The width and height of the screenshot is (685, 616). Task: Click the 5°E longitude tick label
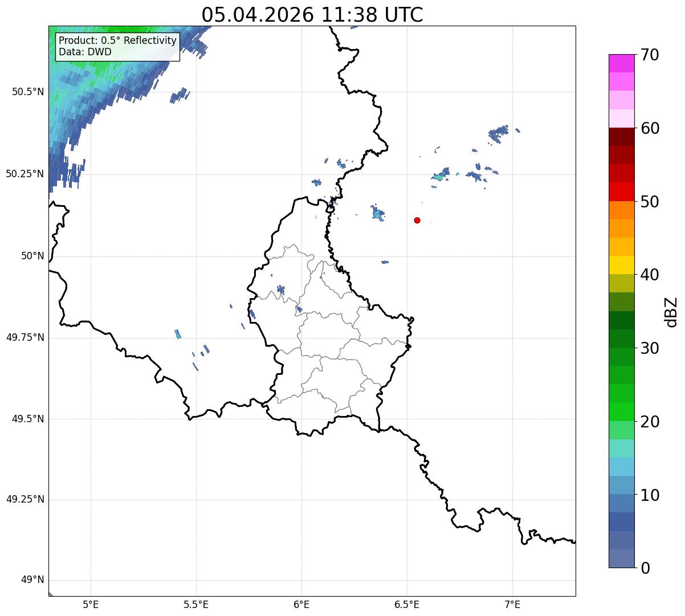tap(91, 604)
